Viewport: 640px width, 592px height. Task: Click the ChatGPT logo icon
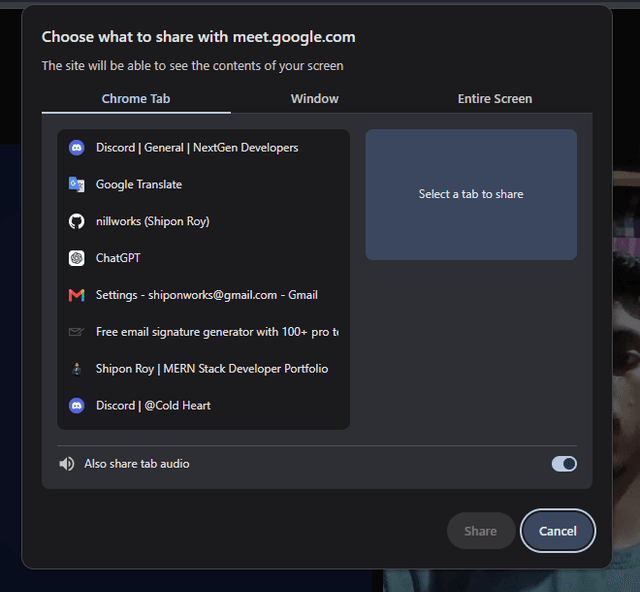pos(76,258)
